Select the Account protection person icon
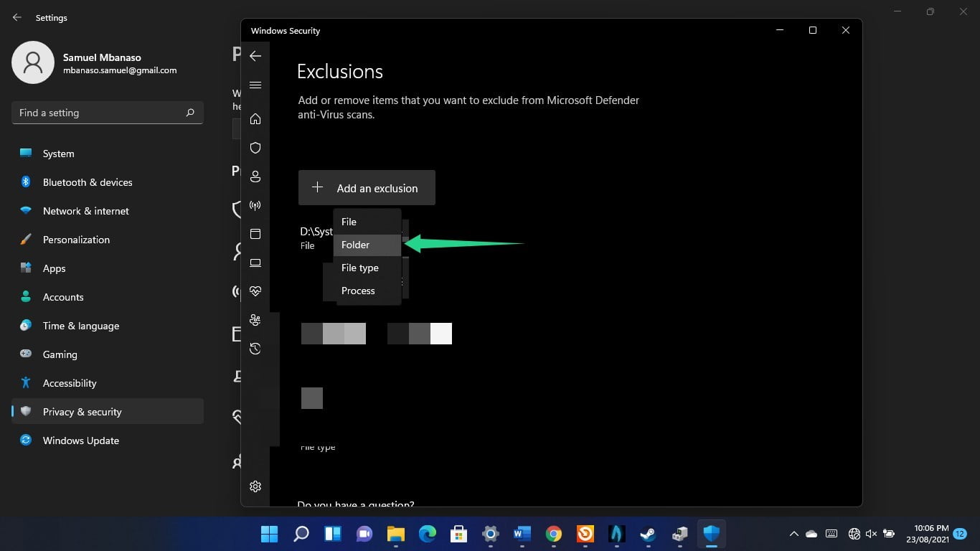The height and width of the screenshot is (551, 980). 255,176
